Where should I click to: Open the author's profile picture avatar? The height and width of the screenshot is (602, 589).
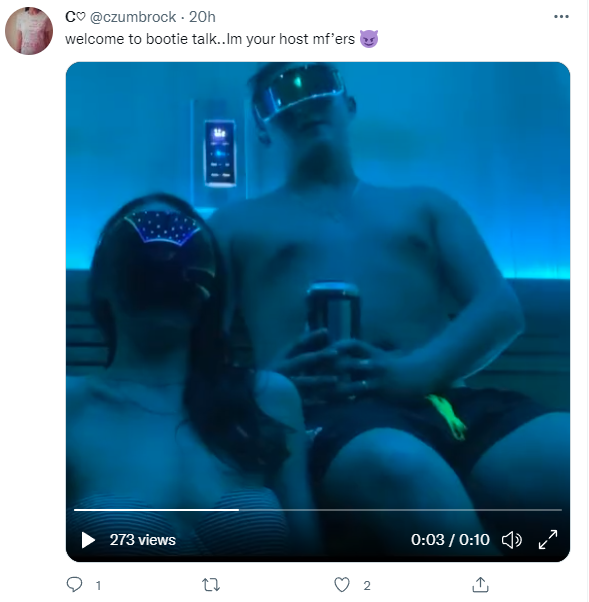(29, 31)
